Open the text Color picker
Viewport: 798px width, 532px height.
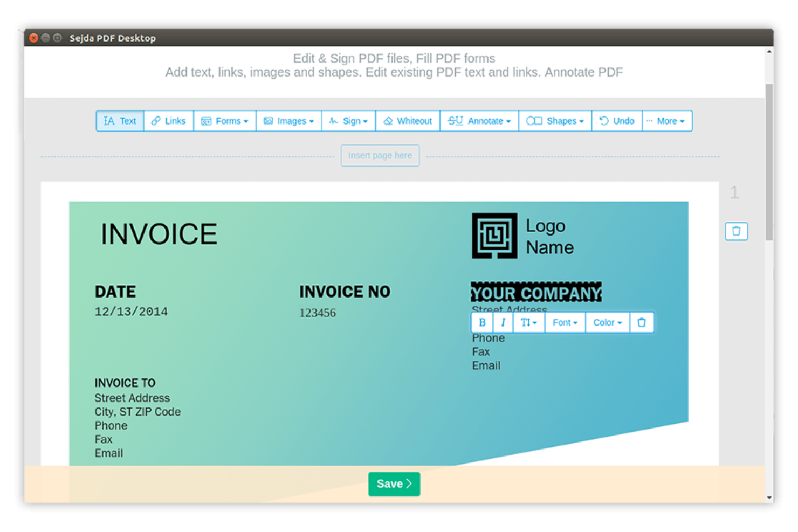[x=607, y=322]
